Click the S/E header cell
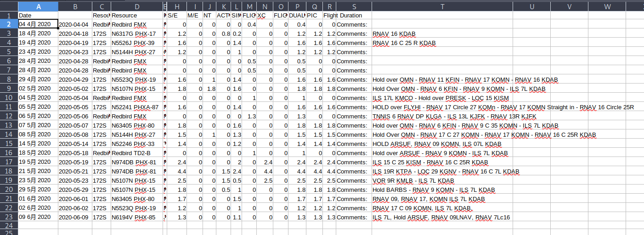Viewport: 644px width, 235px height. 176,15
